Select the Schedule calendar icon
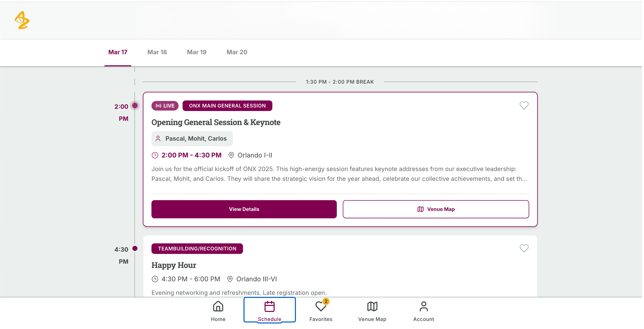 (x=269, y=306)
